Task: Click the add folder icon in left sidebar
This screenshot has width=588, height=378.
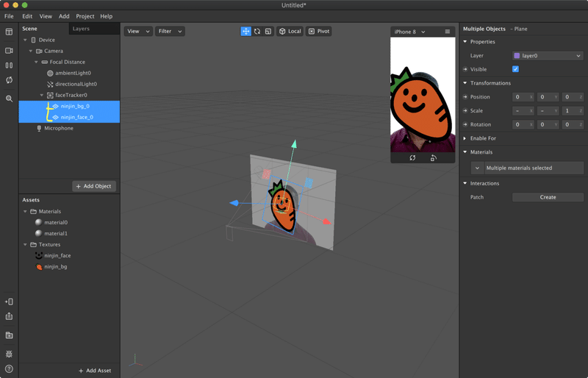Action: tap(9, 335)
